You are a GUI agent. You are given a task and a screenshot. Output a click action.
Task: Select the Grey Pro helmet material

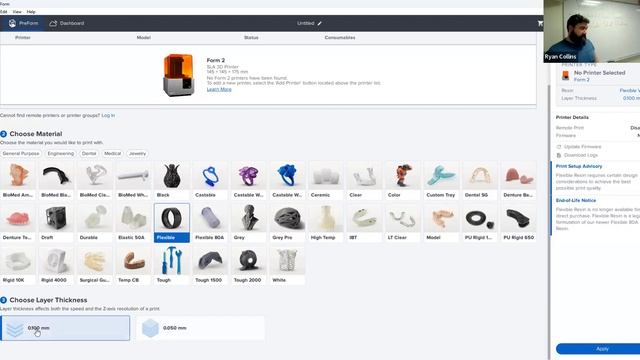coord(287,222)
